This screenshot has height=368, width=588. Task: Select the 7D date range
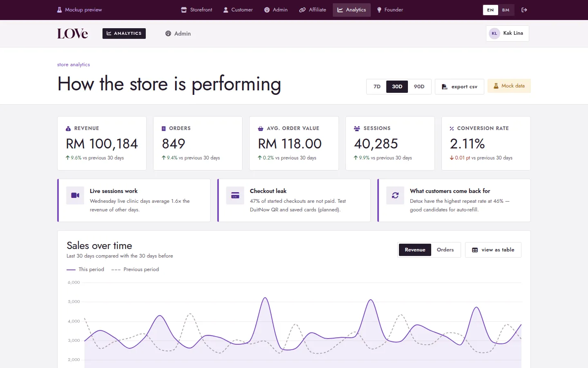tap(377, 87)
